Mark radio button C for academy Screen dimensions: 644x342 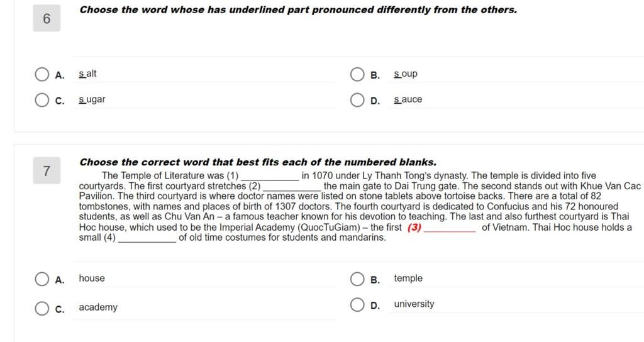point(42,308)
